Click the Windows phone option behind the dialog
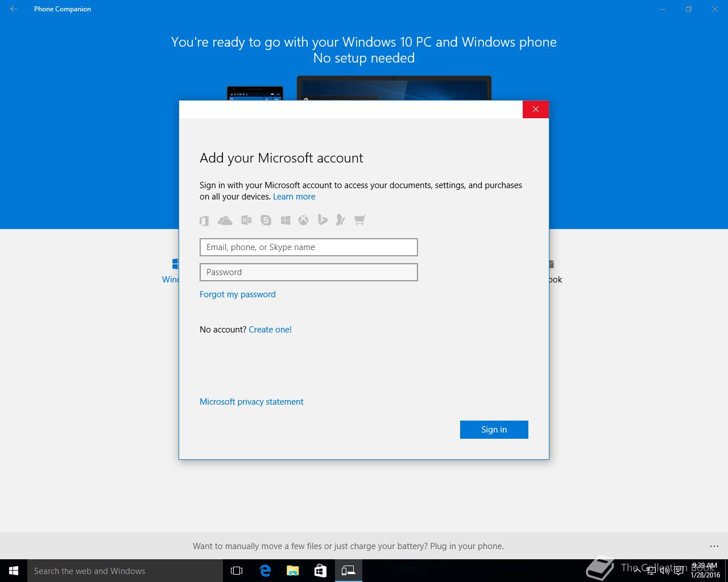The width and height of the screenshot is (728, 582). pos(171,271)
